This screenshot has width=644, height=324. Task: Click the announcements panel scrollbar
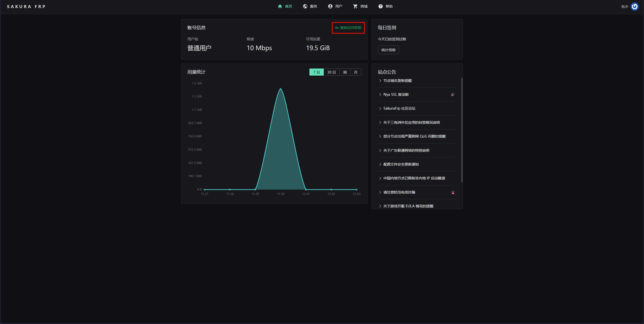462,130
